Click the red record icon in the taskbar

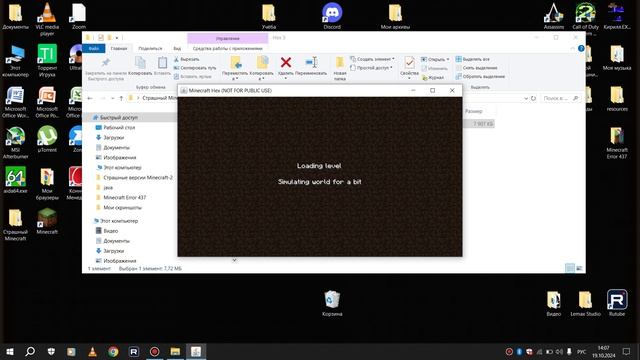pyautogui.click(x=154, y=351)
